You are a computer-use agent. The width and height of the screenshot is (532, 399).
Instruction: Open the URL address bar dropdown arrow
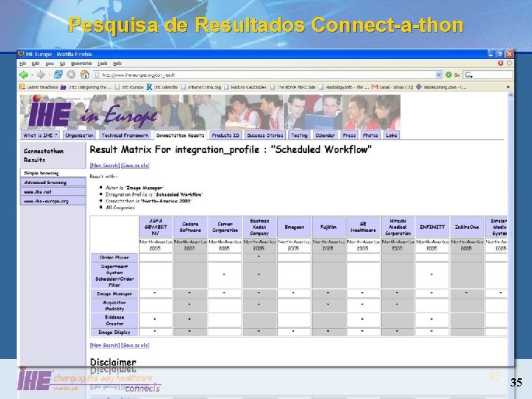tap(439, 75)
